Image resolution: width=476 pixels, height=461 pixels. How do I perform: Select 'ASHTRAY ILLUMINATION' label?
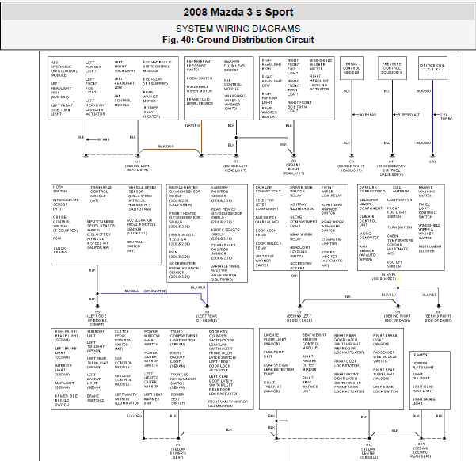302,207
